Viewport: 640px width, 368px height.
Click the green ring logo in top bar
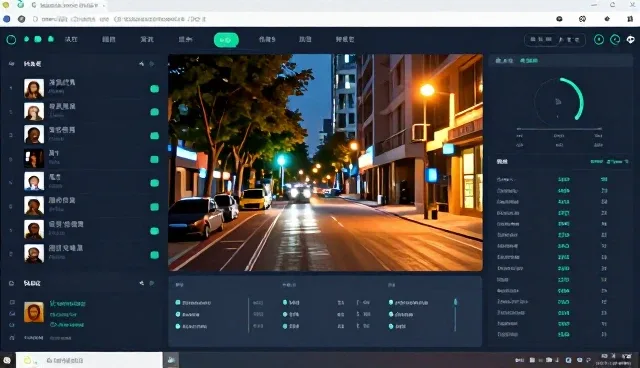point(11,40)
